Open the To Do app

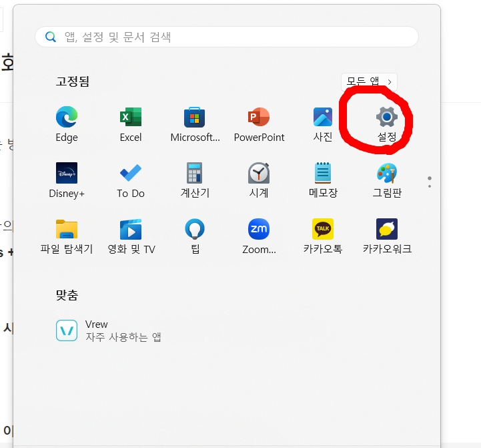(x=131, y=180)
